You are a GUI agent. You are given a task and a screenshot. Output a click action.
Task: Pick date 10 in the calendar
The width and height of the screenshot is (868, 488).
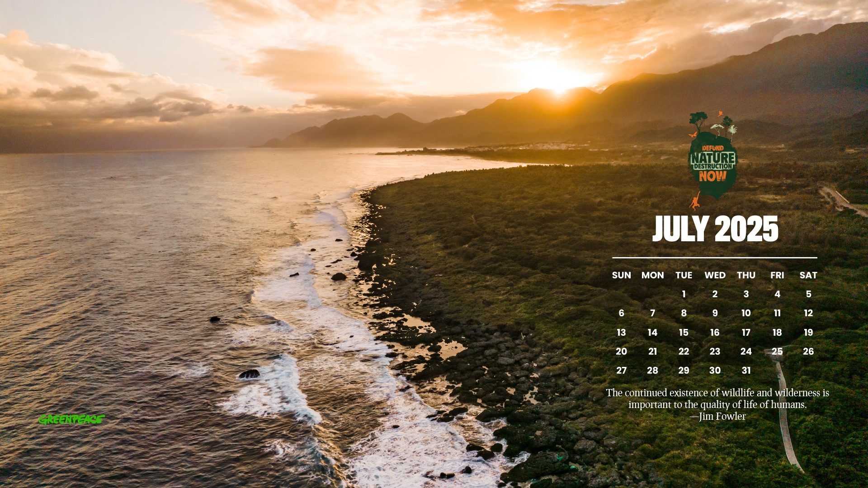(x=746, y=313)
